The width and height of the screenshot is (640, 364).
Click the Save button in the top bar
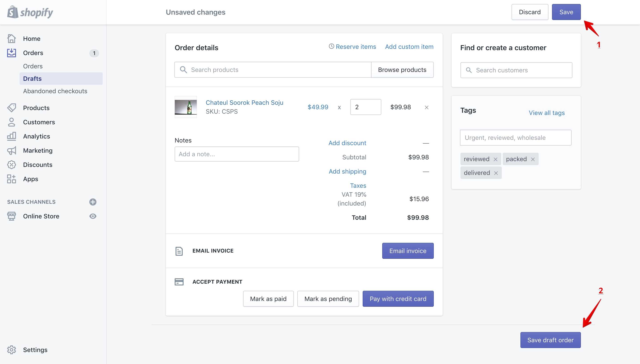[x=566, y=12]
